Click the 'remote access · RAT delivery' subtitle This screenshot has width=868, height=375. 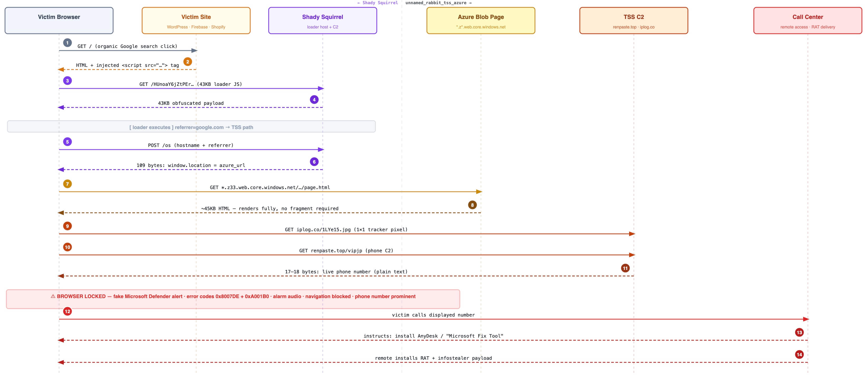(808, 27)
